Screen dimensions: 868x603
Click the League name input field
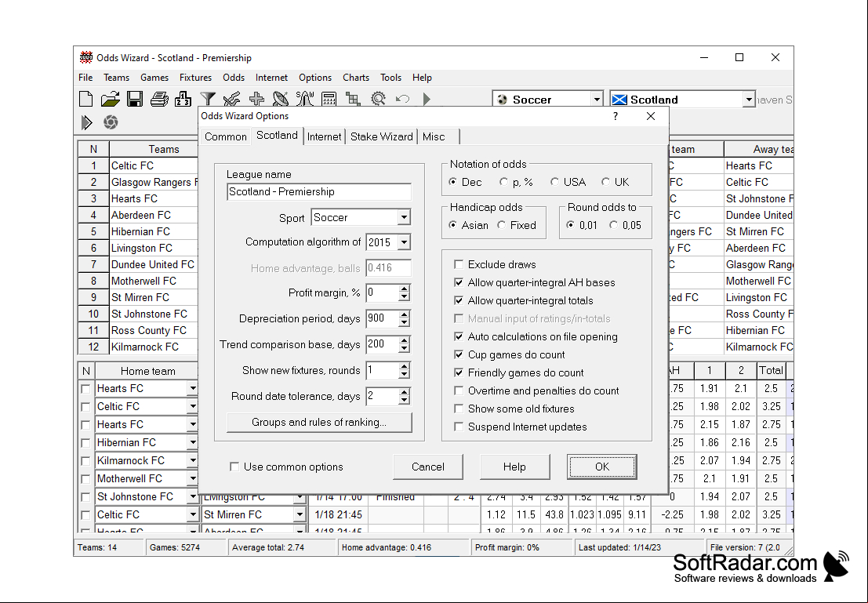point(319,191)
